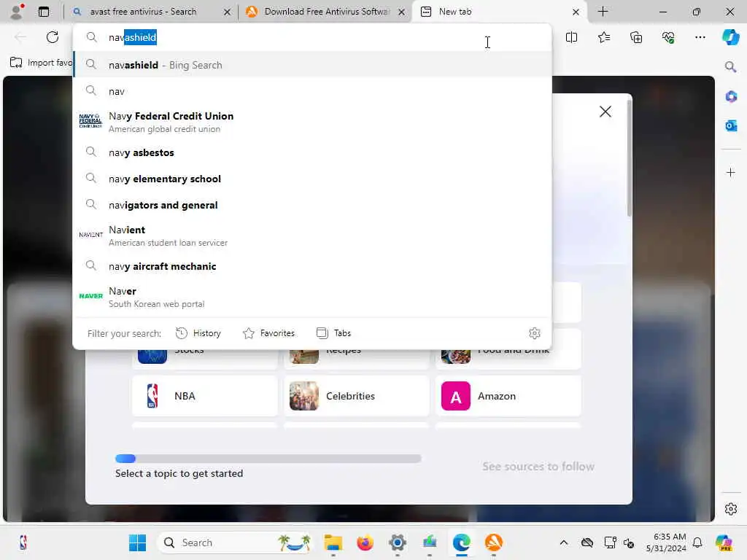
Task: Open the Copilot preview icon in tray
Action: pos(724,542)
